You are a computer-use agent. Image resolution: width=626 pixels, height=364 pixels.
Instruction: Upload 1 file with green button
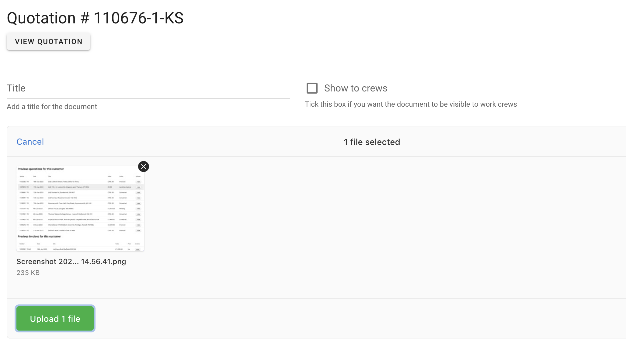point(55,318)
